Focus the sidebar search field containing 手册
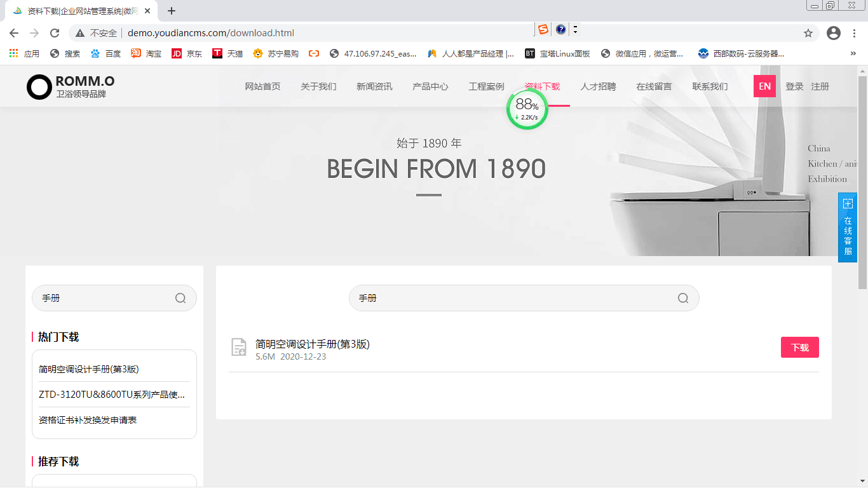 [114, 298]
